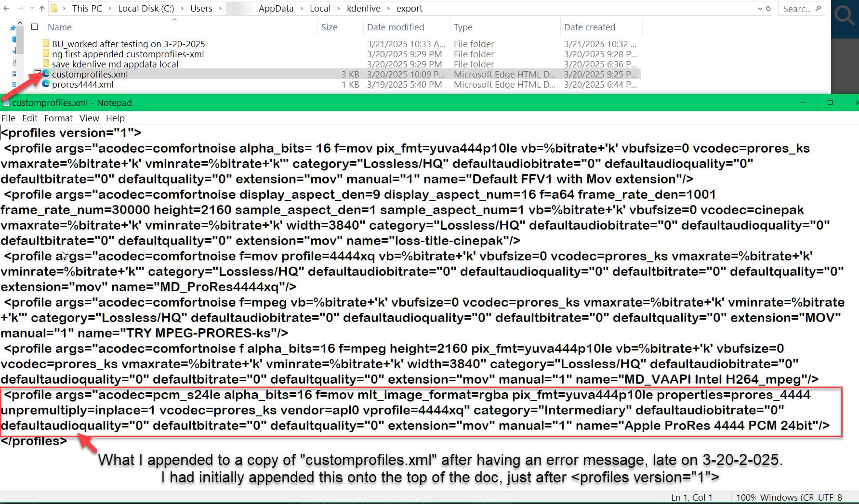Click 'UTF-8' encoding in status bar

point(830,497)
